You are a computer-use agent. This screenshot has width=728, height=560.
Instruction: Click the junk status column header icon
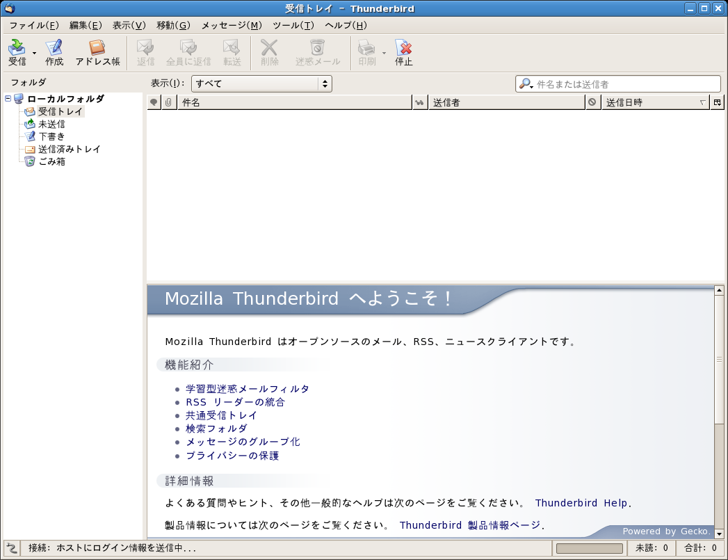(592, 102)
